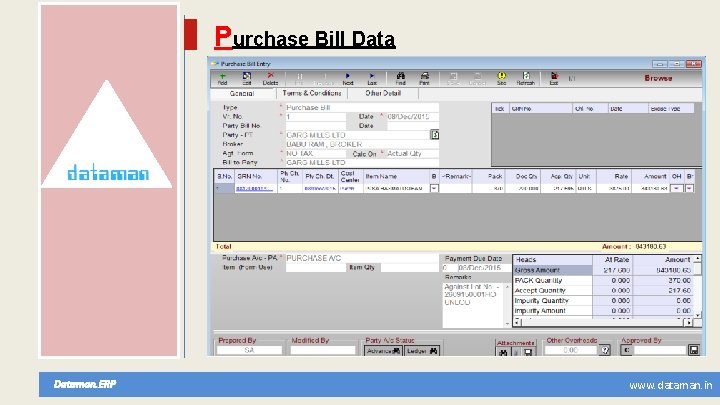Switch to the General tab
Viewport: 720px width, 405px height.
click(x=242, y=93)
